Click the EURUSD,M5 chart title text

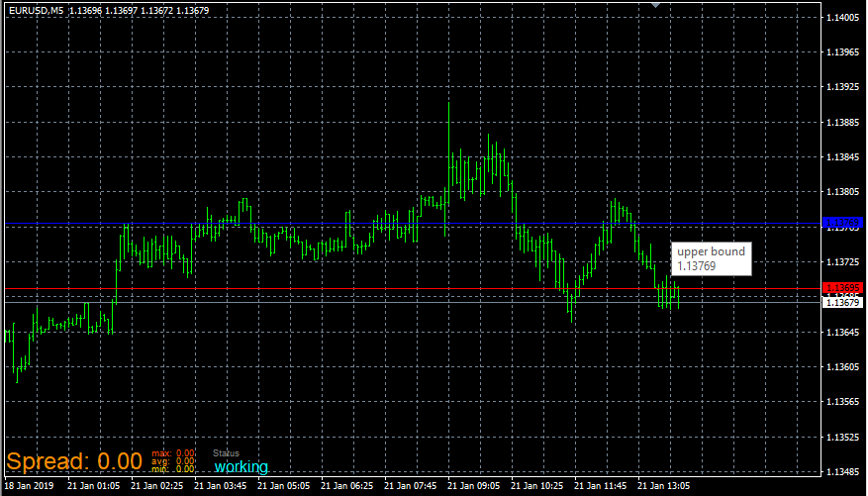[36, 10]
